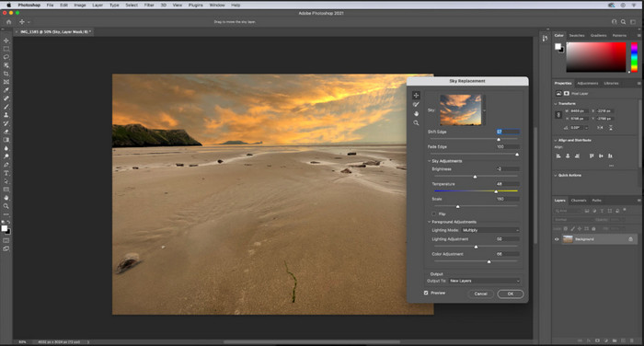Select the Blur tool
Viewport: 644px width, 346px height.
click(x=6, y=148)
